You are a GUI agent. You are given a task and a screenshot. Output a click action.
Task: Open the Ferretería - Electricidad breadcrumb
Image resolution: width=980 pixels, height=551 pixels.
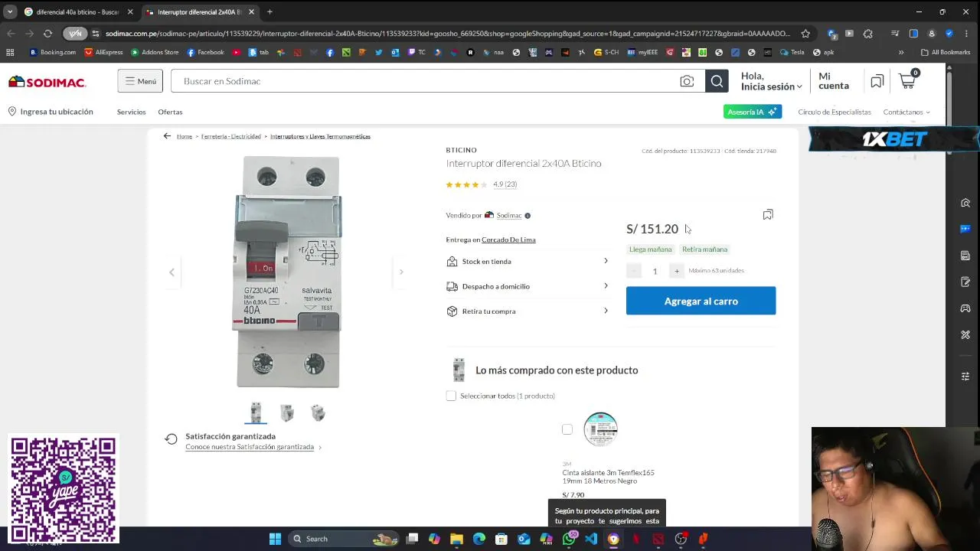[x=231, y=136]
